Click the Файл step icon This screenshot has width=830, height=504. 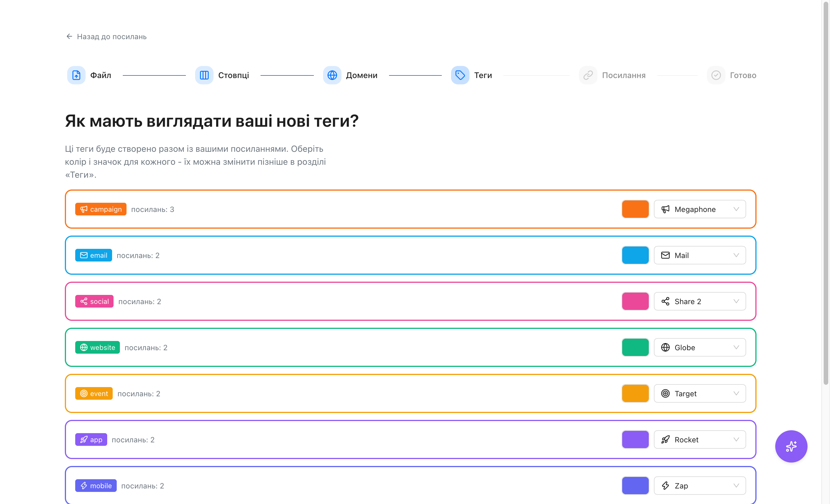pyautogui.click(x=76, y=75)
